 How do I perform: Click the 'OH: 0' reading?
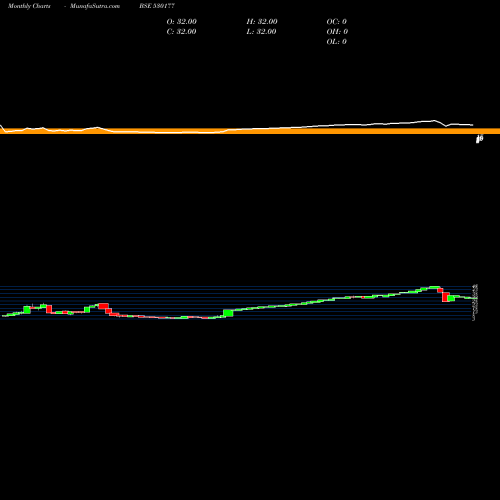coord(337,32)
